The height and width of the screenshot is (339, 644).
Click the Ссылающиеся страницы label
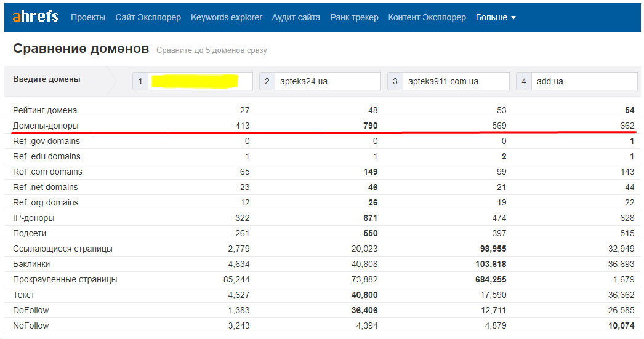coord(62,249)
